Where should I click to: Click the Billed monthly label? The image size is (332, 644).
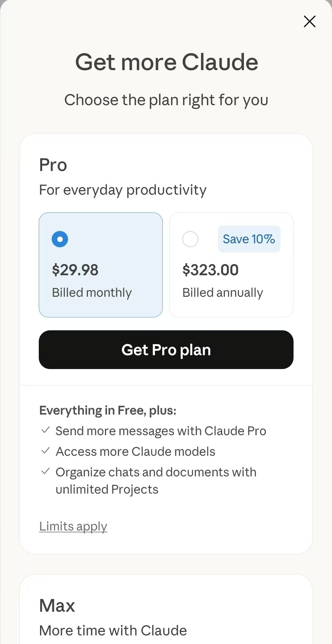[92, 292]
